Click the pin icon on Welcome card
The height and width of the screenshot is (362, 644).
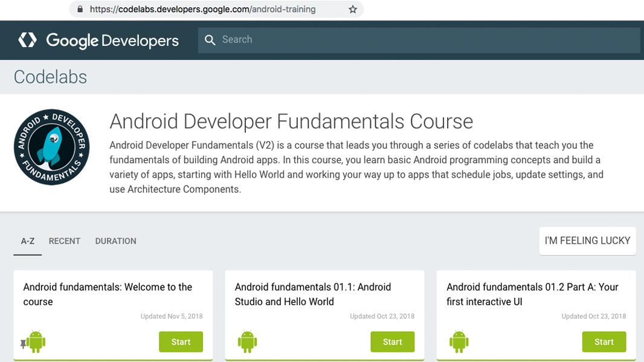coord(24,344)
